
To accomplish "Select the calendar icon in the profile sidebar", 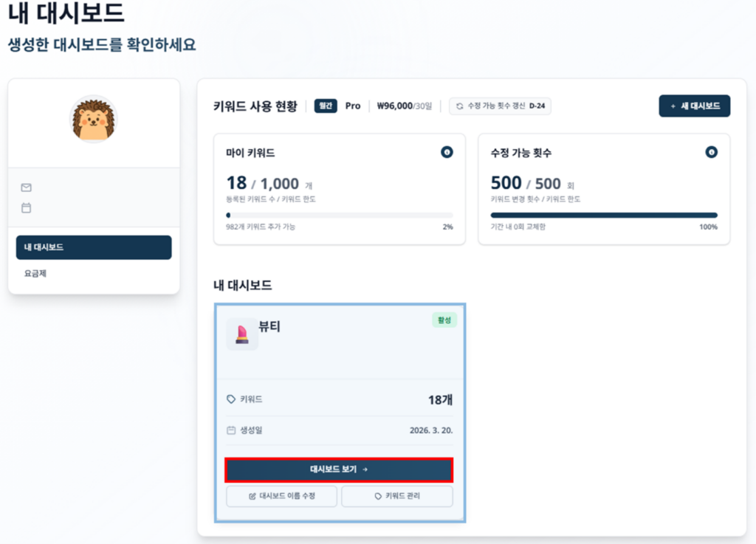I will tap(26, 208).
